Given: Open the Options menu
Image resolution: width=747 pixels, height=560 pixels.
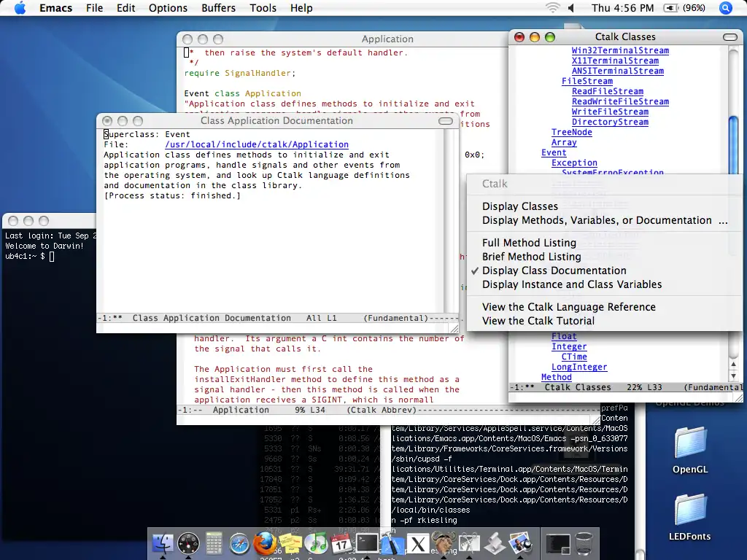Looking at the screenshot, I should (x=168, y=8).
